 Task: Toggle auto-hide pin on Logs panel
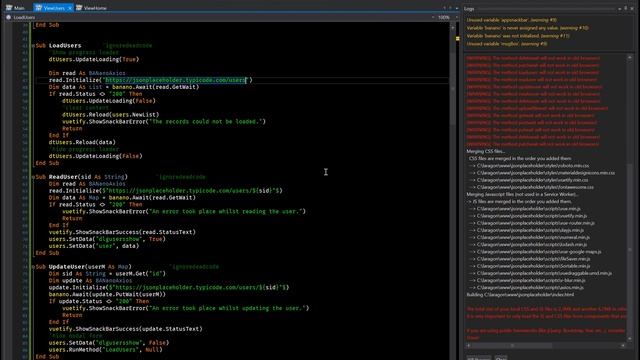(x=626, y=8)
